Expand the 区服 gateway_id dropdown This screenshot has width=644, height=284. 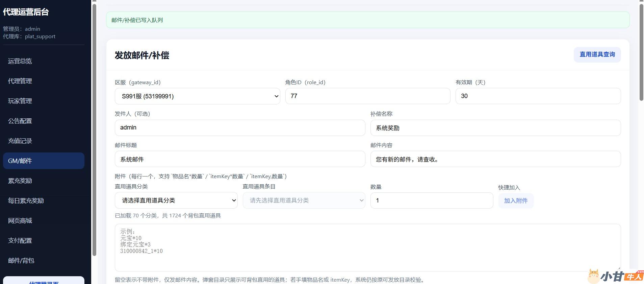click(197, 96)
